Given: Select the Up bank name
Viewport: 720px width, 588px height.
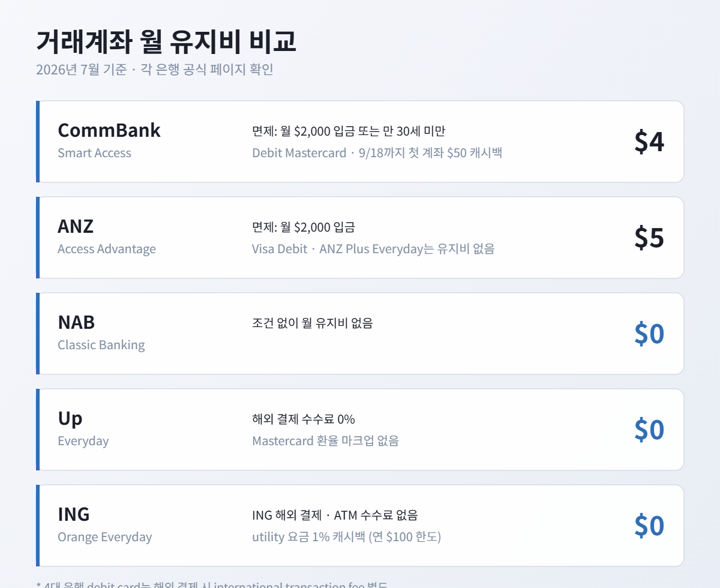Looking at the screenshot, I should point(70,418).
